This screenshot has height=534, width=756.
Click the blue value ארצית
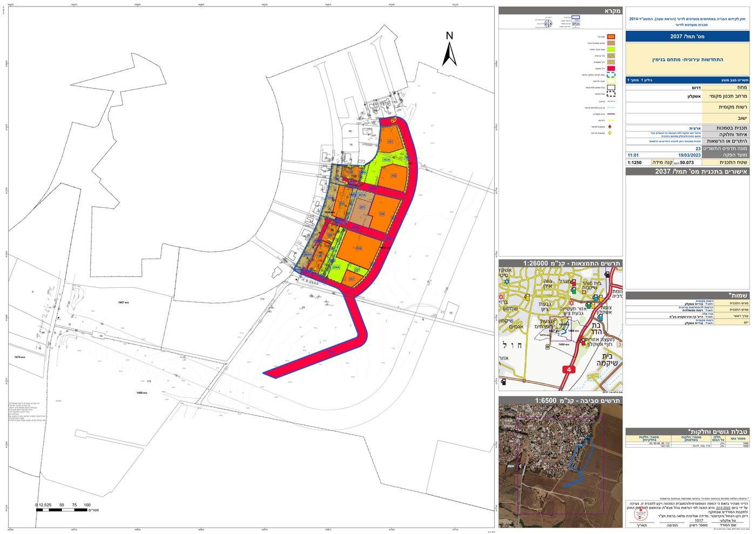(695, 129)
